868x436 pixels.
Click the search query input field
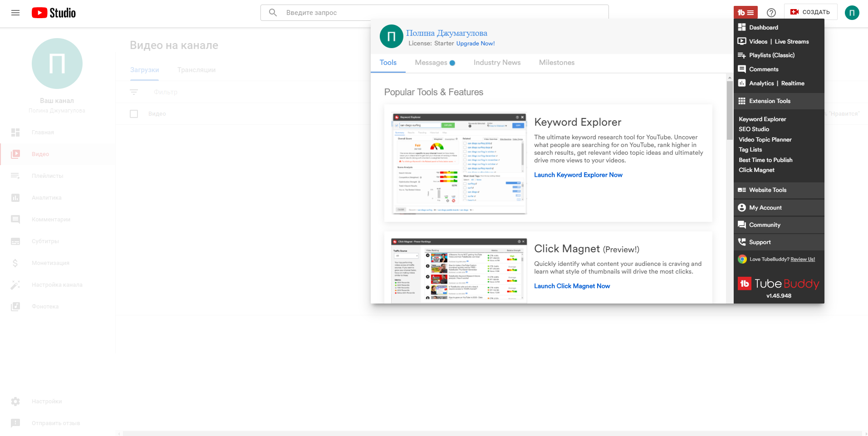click(x=434, y=13)
